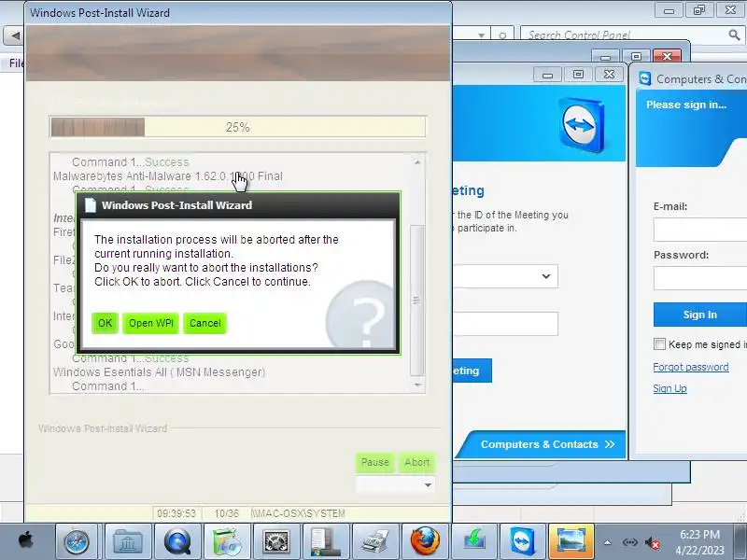Screen dimensions: 747x560
Task: Click the Open WPI button
Action: [x=150, y=323]
